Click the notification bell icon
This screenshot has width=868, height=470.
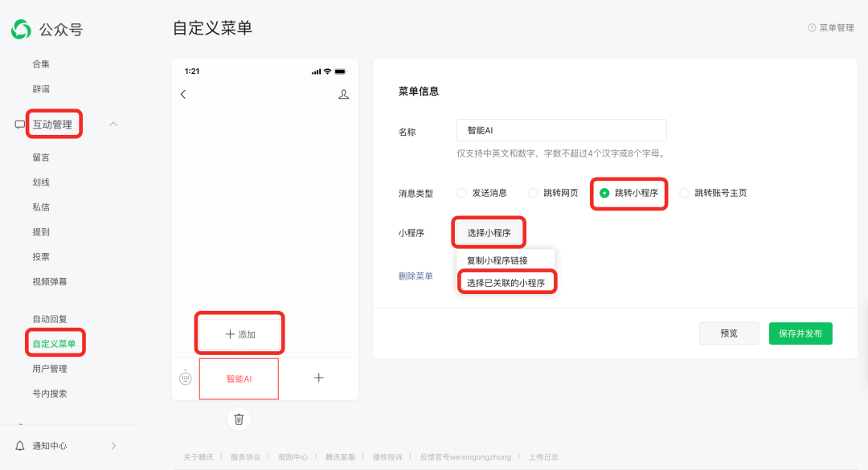[20, 446]
